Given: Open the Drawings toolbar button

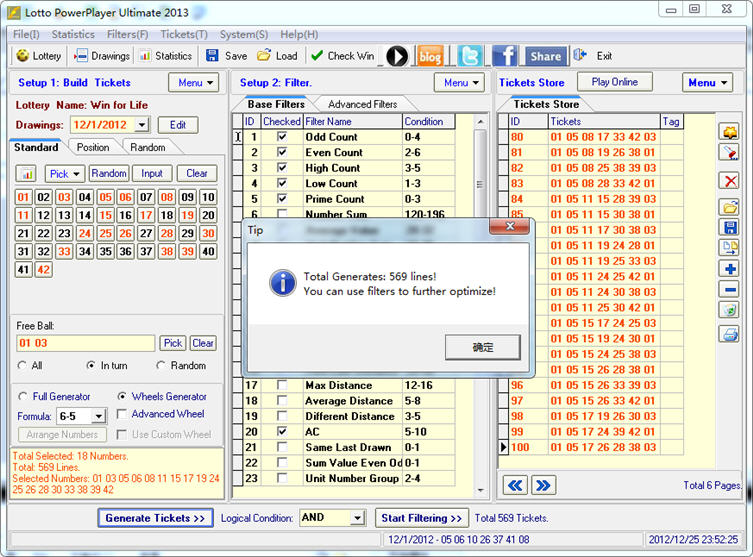Looking at the screenshot, I should pos(101,56).
